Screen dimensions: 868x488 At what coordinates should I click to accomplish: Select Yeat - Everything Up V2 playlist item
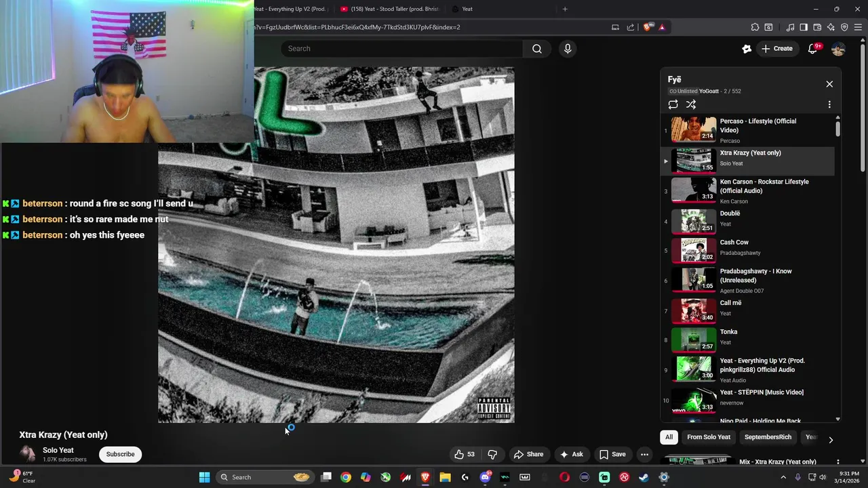click(x=749, y=369)
